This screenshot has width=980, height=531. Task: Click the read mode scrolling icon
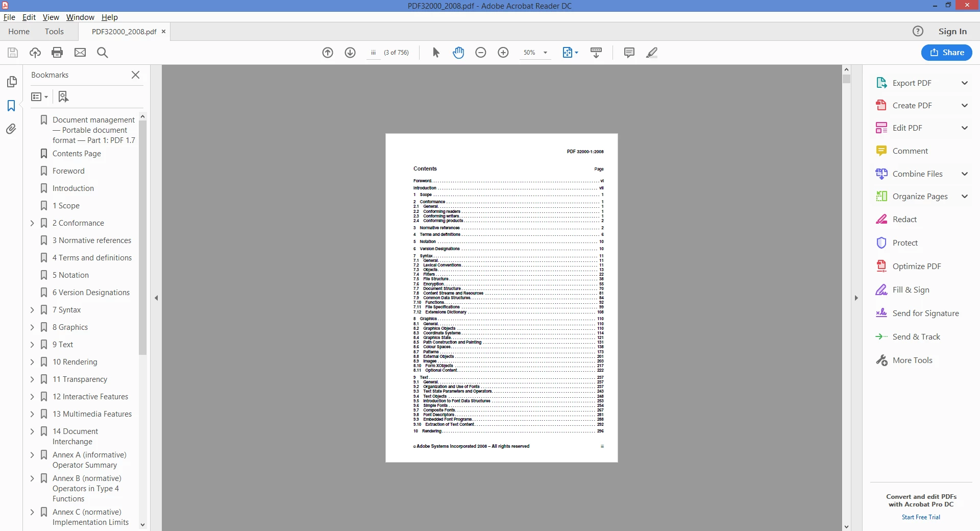pos(596,53)
